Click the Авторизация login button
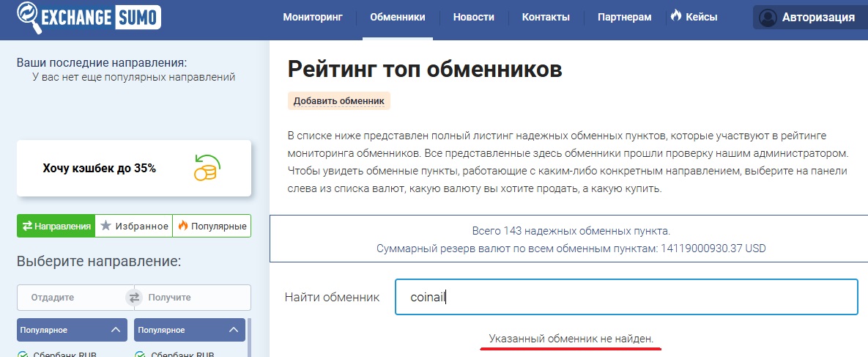The height and width of the screenshot is (357, 868). click(810, 17)
